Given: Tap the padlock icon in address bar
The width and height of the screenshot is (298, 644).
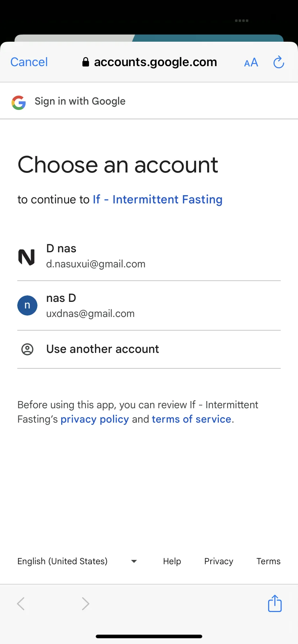Looking at the screenshot, I should click(86, 62).
